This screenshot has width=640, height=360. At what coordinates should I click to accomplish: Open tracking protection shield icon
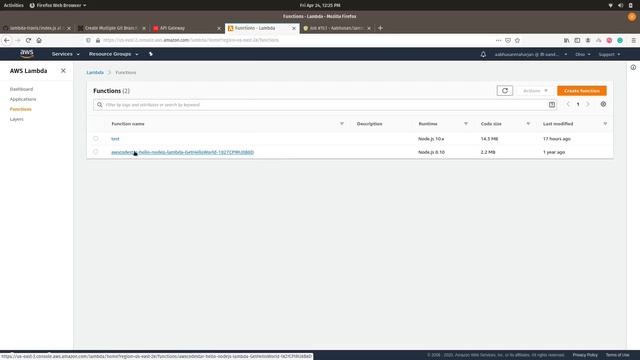89,40
